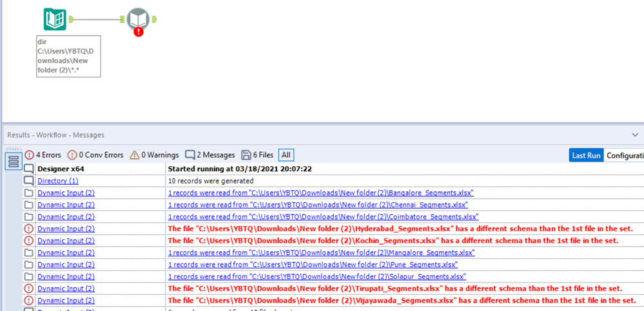Select the Dynamic Input tool on canvas
This screenshot has height=311, width=644.
click(138, 19)
